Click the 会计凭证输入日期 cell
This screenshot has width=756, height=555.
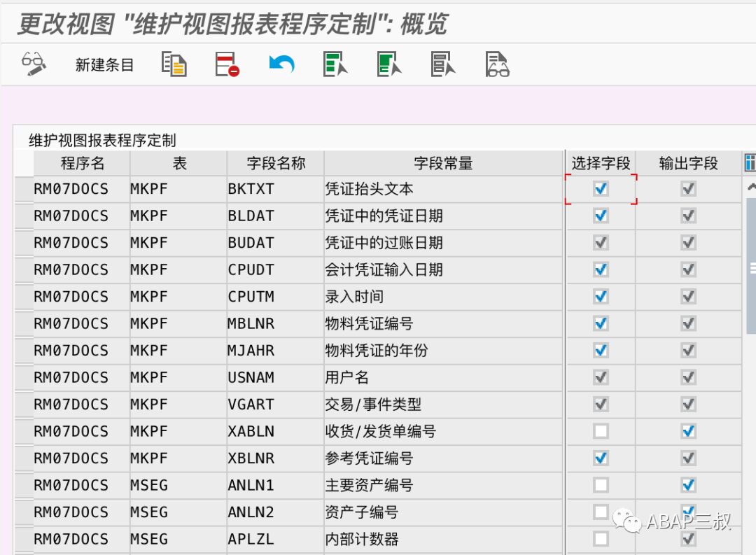(x=443, y=269)
